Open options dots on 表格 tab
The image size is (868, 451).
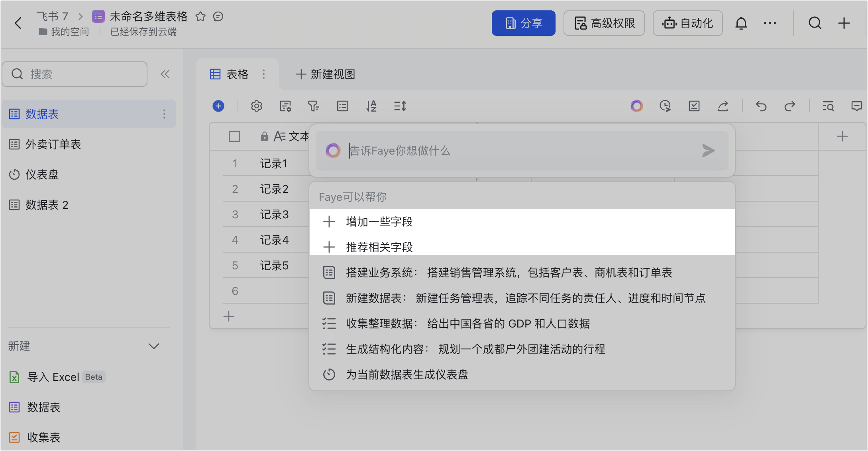[x=264, y=74]
